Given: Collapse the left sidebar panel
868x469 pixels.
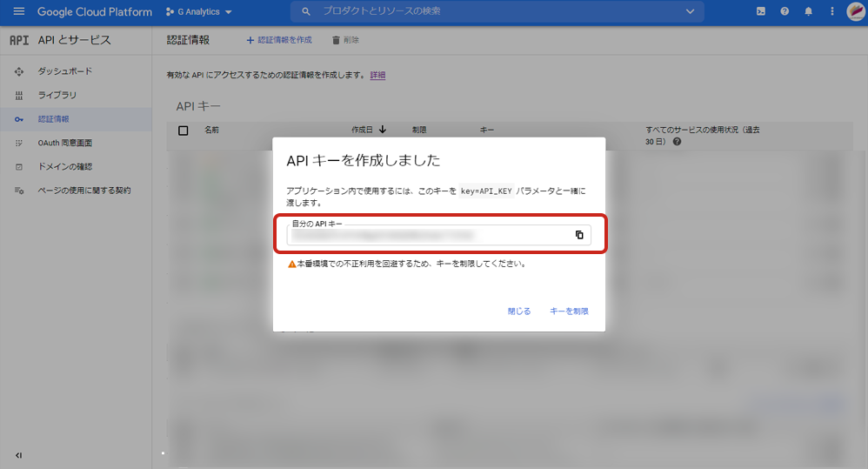Looking at the screenshot, I should (x=18, y=455).
